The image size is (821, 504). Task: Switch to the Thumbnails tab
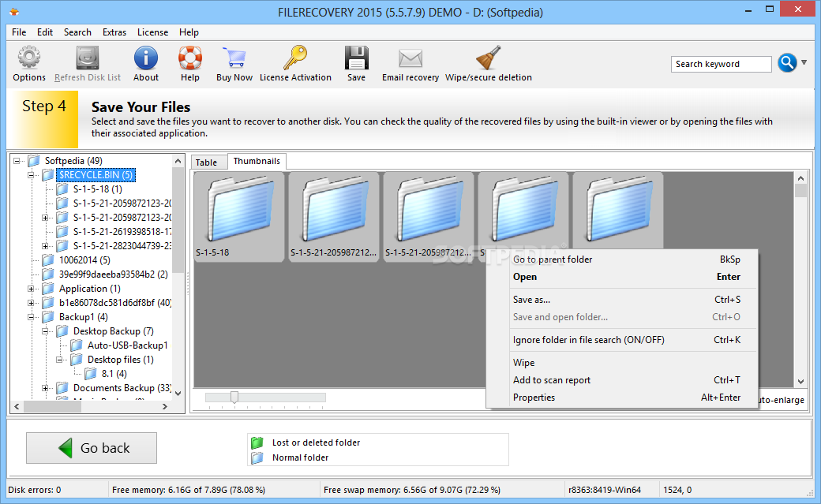click(257, 161)
